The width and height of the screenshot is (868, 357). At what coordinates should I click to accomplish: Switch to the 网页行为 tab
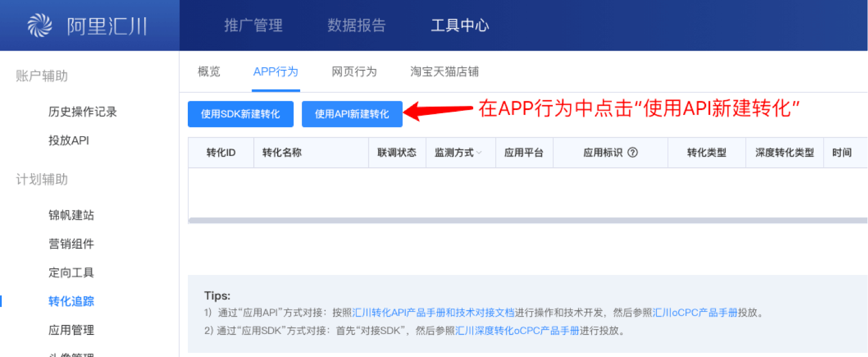pyautogui.click(x=354, y=72)
